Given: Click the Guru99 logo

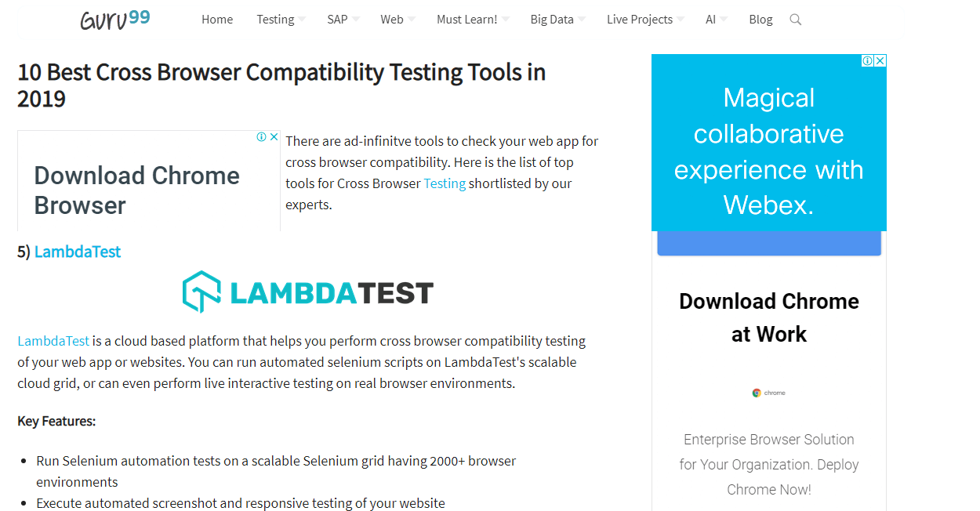Looking at the screenshot, I should click(114, 19).
